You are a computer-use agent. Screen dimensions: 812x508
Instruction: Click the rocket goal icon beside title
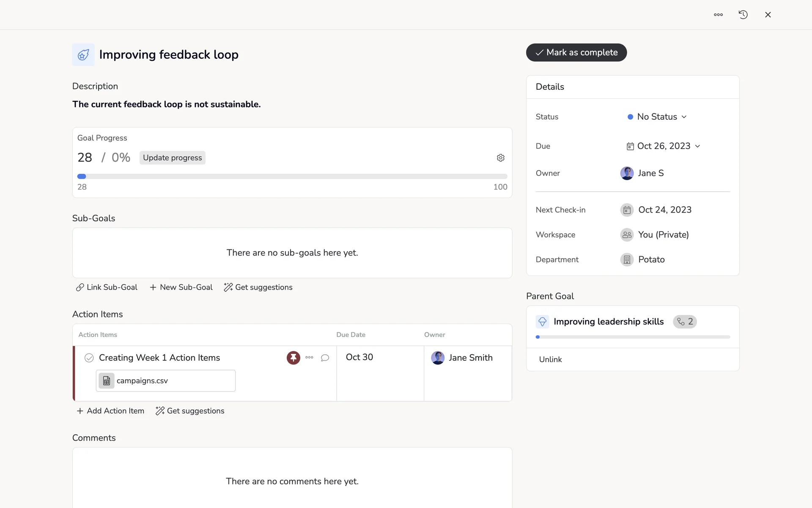click(x=83, y=55)
